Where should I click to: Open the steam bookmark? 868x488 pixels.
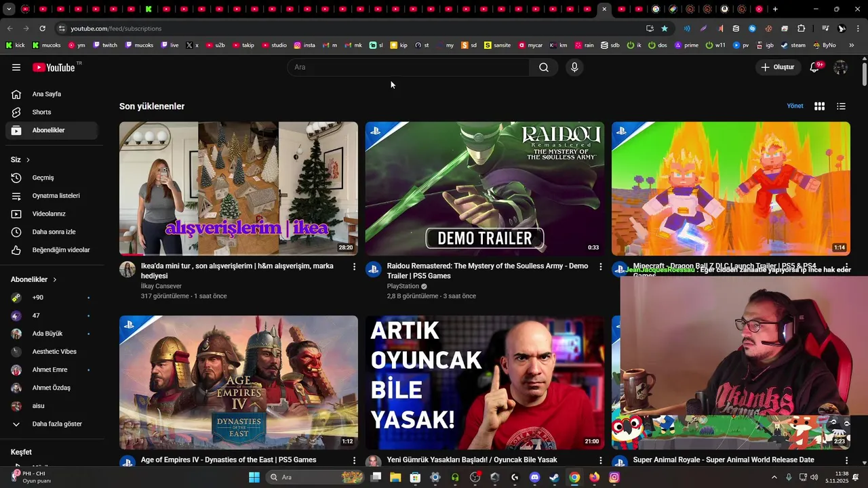pos(793,45)
